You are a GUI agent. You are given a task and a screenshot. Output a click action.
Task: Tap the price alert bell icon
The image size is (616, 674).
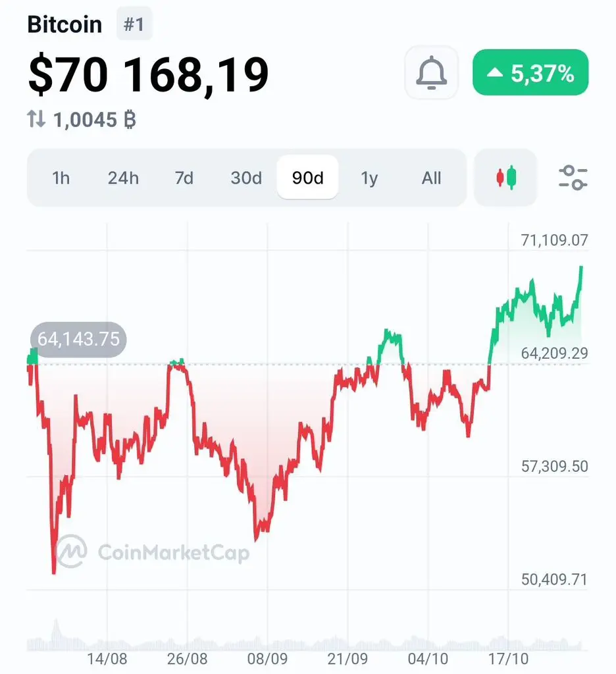[x=431, y=72]
